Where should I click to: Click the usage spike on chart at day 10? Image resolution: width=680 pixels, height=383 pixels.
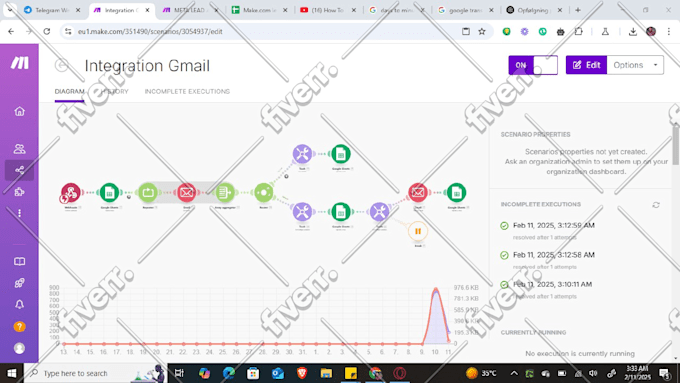click(436, 290)
